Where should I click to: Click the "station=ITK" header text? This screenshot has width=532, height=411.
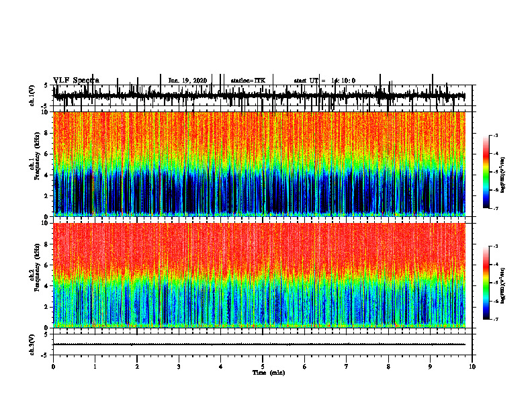pyautogui.click(x=248, y=81)
